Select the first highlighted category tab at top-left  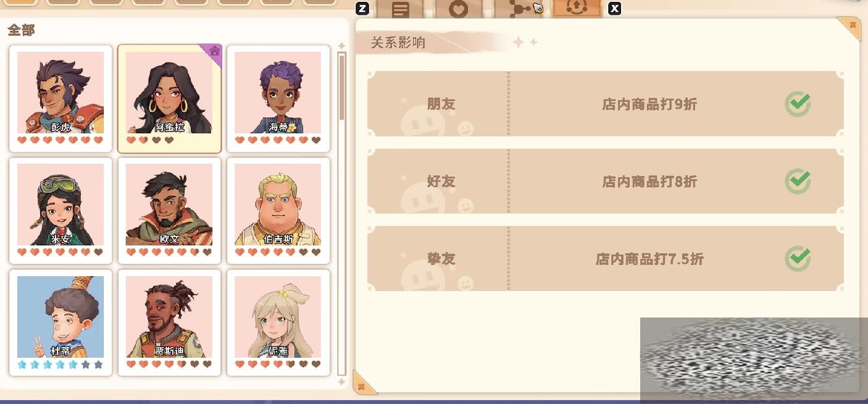point(20,2)
